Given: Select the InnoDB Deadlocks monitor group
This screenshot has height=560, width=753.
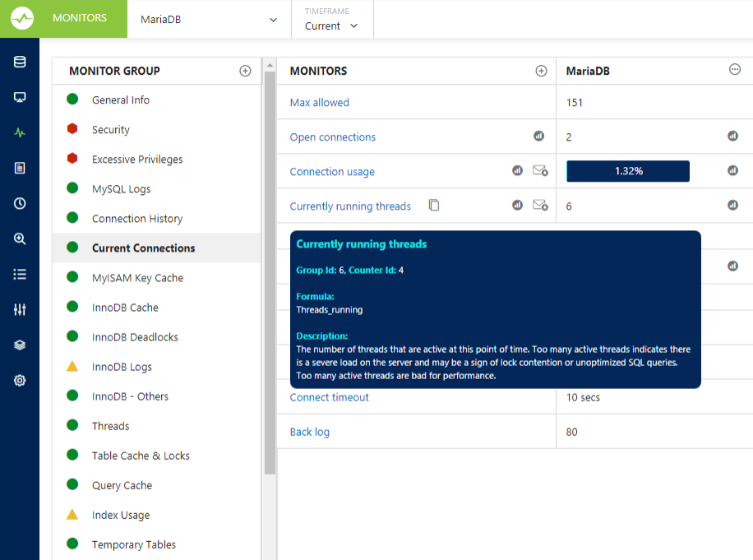Looking at the screenshot, I should (x=135, y=337).
